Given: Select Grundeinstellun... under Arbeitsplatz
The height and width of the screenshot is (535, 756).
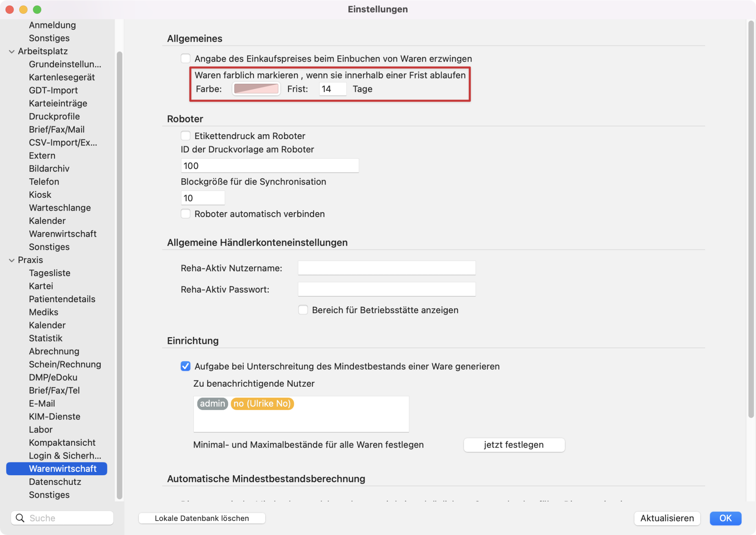Looking at the screenshot, I should (65, 64).
